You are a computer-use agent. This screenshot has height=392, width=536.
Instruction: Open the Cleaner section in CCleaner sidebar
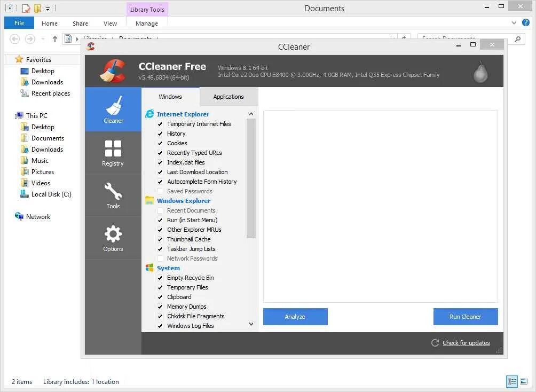113,109
